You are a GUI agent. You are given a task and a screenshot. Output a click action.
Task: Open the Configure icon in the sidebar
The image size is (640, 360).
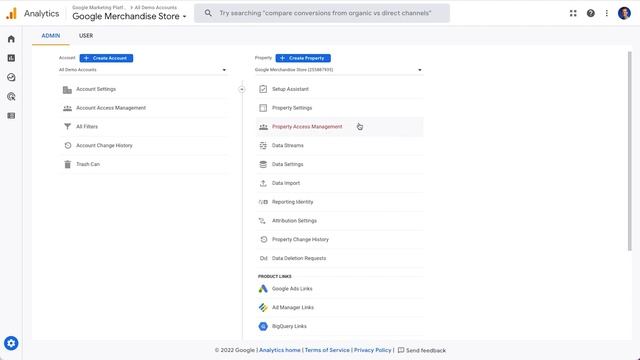11,116
